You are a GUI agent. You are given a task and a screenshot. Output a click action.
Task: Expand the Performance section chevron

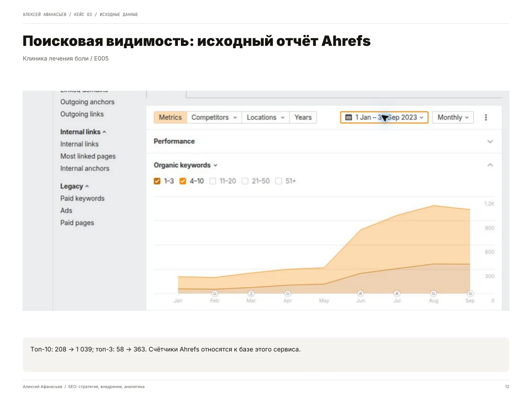[490, 142]
